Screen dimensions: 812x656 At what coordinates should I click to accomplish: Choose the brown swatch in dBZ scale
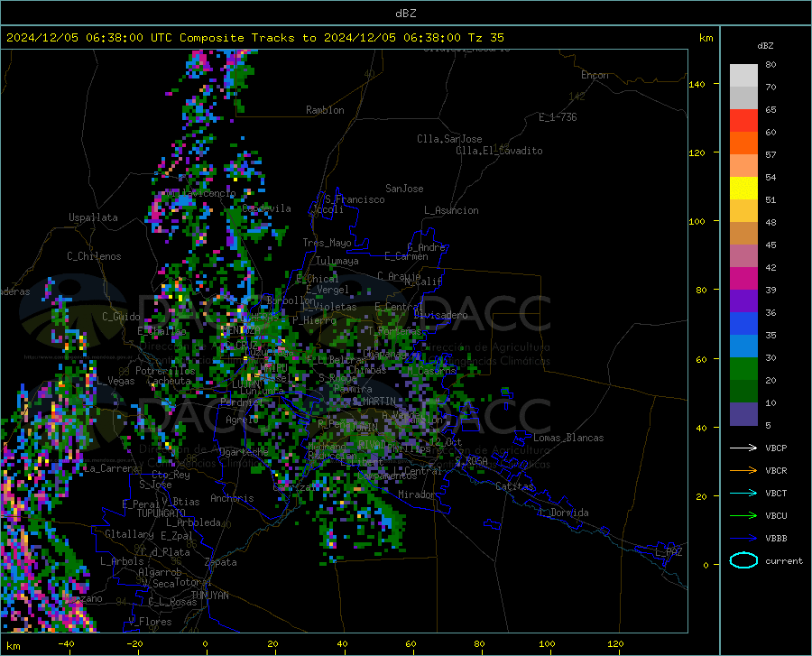tap(743, 234)
